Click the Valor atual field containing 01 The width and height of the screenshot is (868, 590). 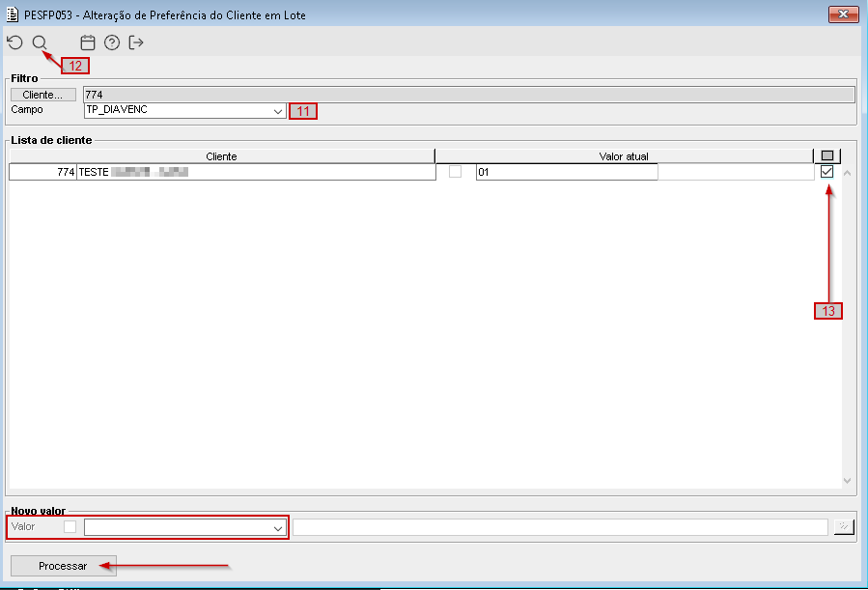(x=567, y=172)
